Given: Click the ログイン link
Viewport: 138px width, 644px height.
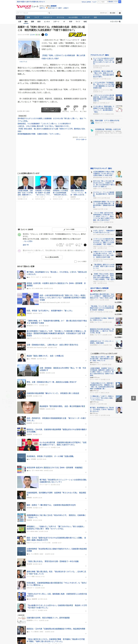Looking at the screenshot, I should [42, 8].
